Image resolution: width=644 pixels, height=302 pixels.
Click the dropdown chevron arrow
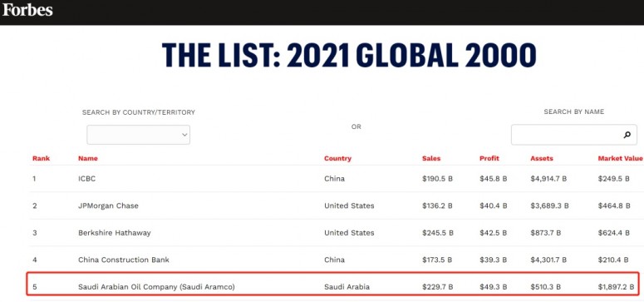tap(184, 135)
